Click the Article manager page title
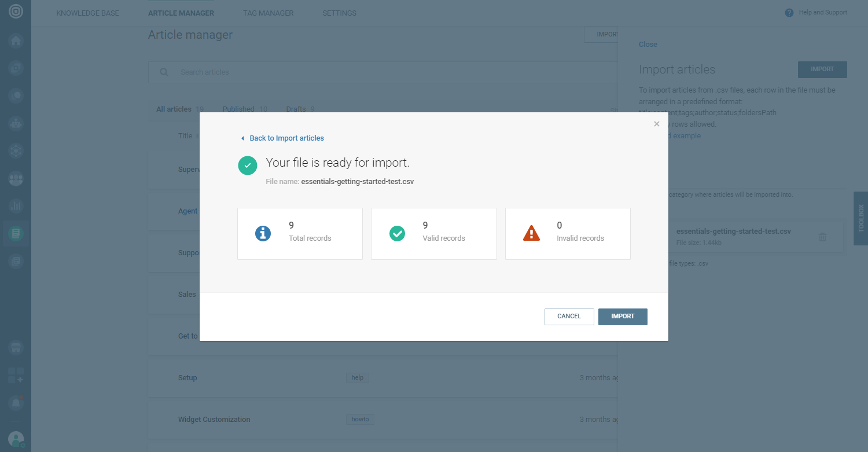868x452 pixels. point(190,35)
